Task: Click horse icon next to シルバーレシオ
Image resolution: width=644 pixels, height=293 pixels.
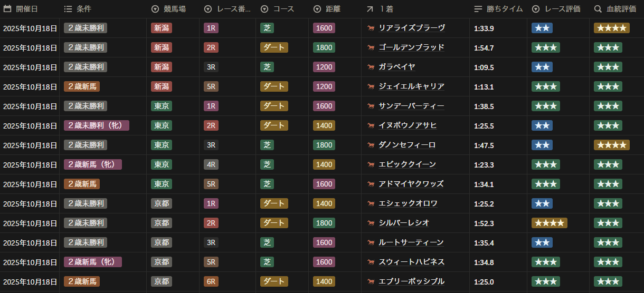Action: click(371, 223)
